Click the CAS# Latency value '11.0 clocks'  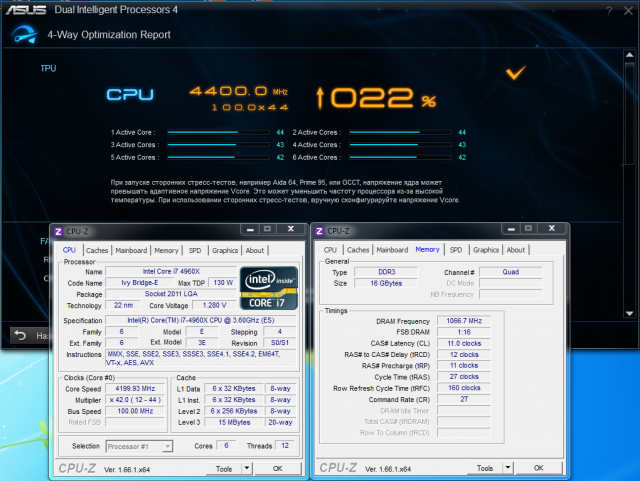[464, 343]
